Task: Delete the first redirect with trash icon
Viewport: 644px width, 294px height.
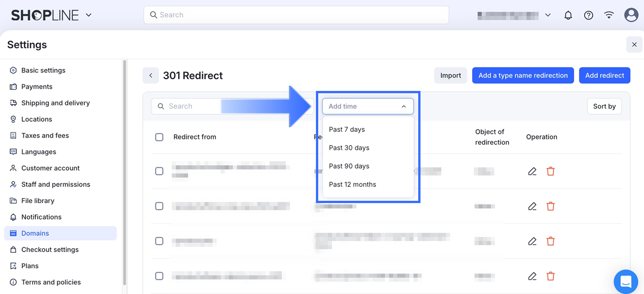Action: click(550, 171)
